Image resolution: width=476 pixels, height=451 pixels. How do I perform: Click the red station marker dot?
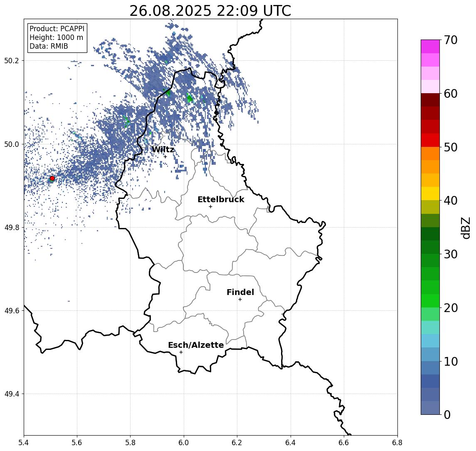pyautogui.click(x=52, y=178)
